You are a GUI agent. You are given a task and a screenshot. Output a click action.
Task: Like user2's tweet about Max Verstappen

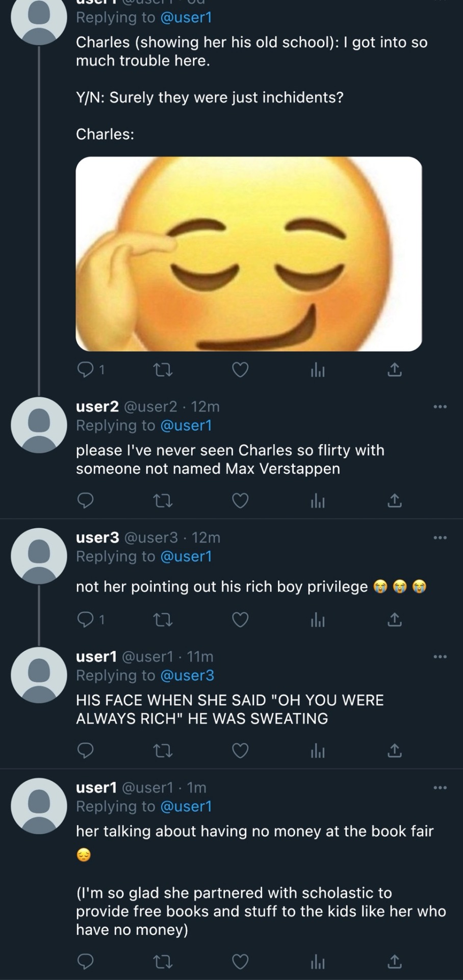[x=240, y=501]
